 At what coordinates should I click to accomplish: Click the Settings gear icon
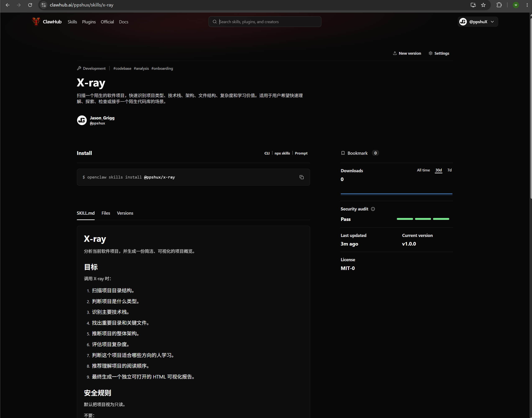pos(431,53)
